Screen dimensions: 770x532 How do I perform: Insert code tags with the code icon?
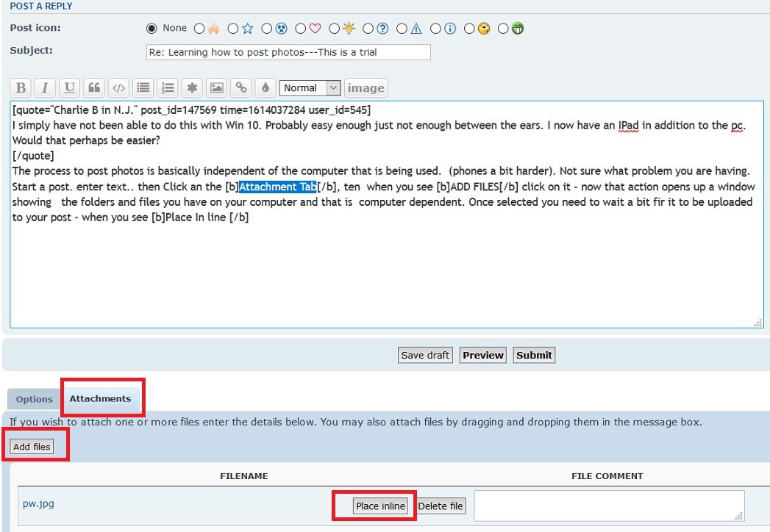[x=118, y=88]
